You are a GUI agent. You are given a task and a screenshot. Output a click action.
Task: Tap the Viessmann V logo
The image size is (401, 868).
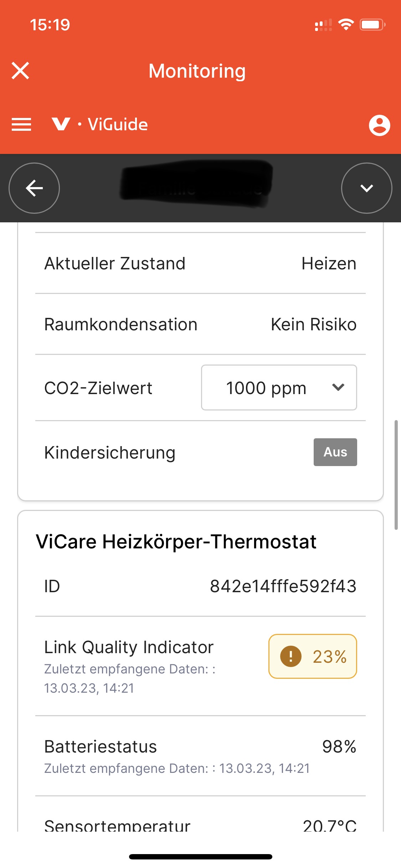coord(61,124)
